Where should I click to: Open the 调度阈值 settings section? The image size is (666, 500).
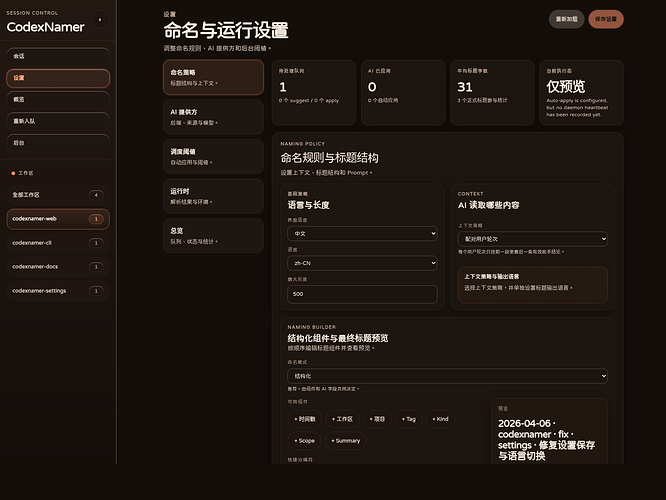tap(213, 156)
